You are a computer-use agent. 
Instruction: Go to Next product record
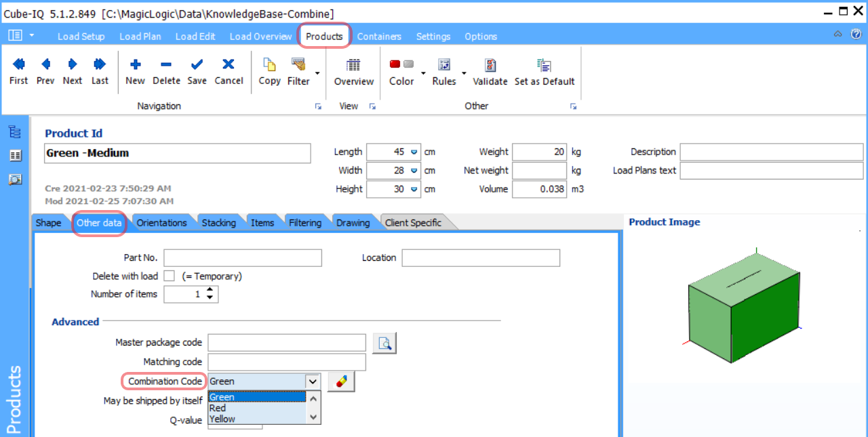pyautogui.click(x=73, y=71)
